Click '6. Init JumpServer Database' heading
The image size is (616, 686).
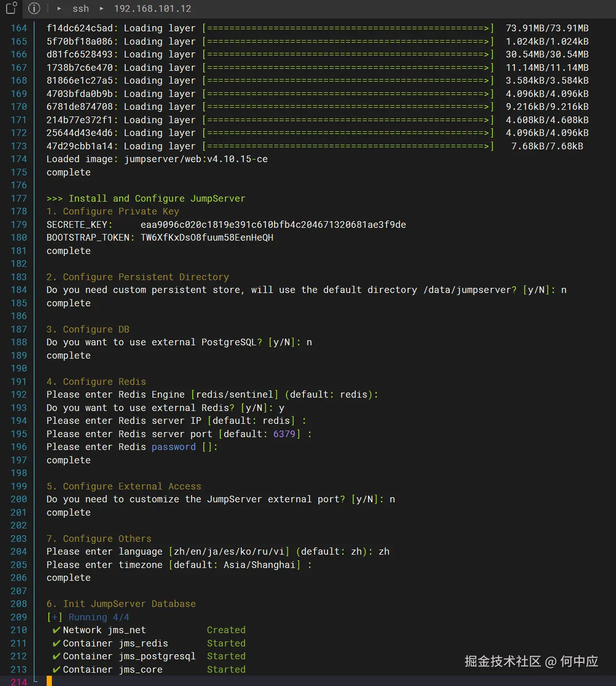click(x=121, y=604)
